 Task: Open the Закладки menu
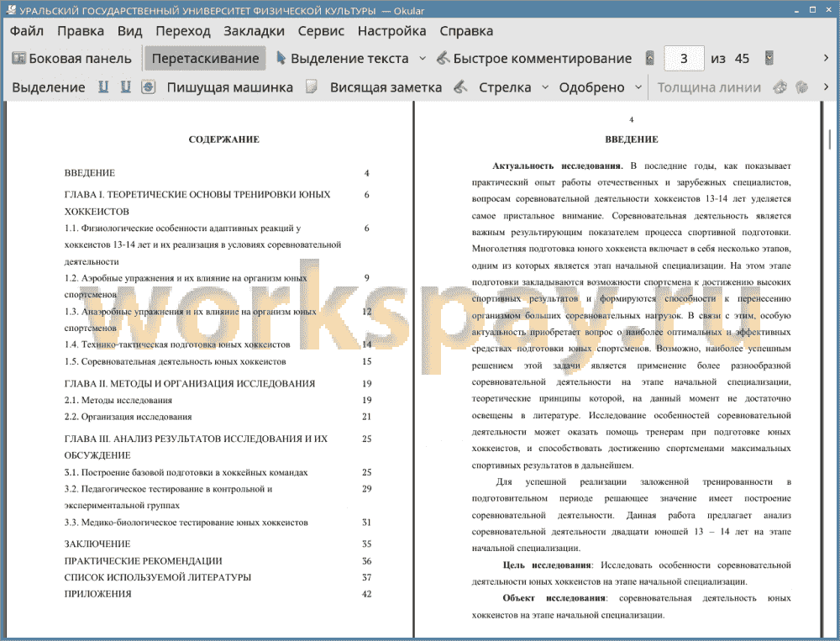coord(254,31)
